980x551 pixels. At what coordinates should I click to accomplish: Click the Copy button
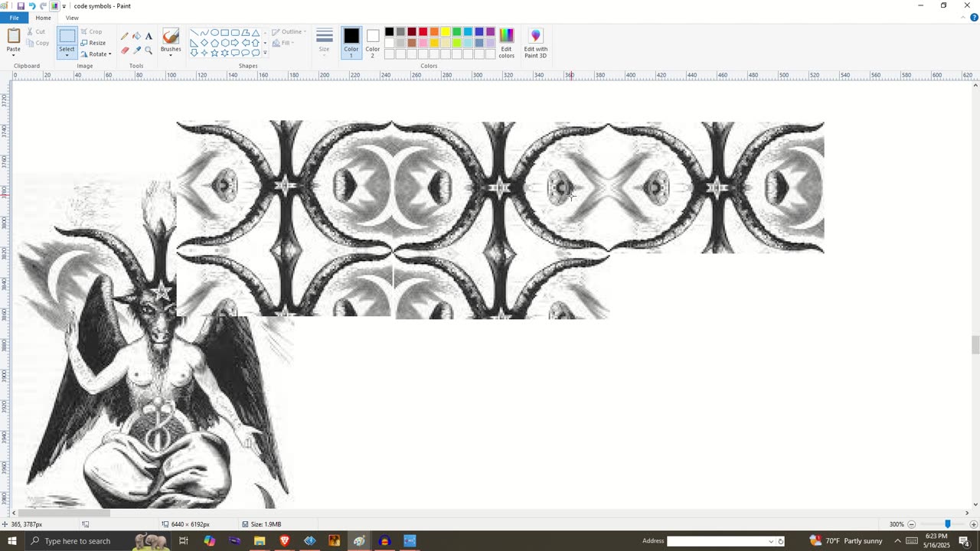coord(38,43)
